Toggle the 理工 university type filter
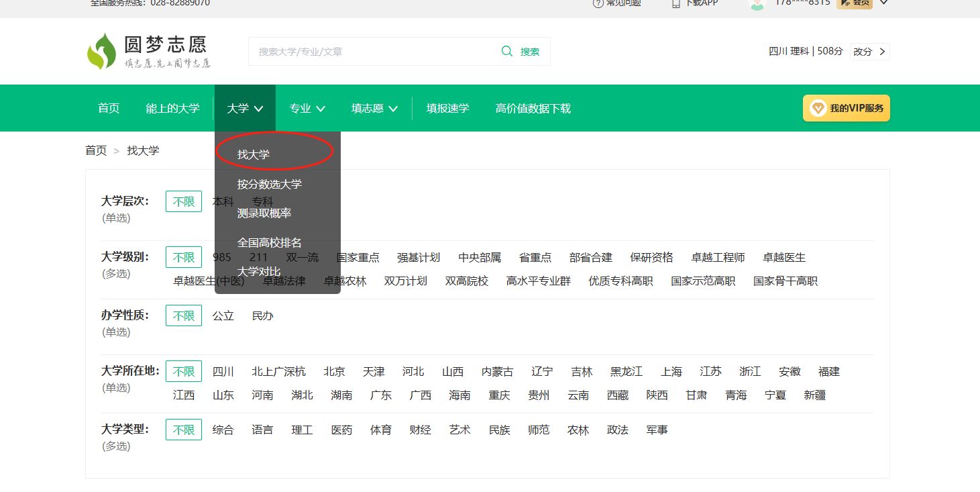980x492 pixels. click(302, 430)
